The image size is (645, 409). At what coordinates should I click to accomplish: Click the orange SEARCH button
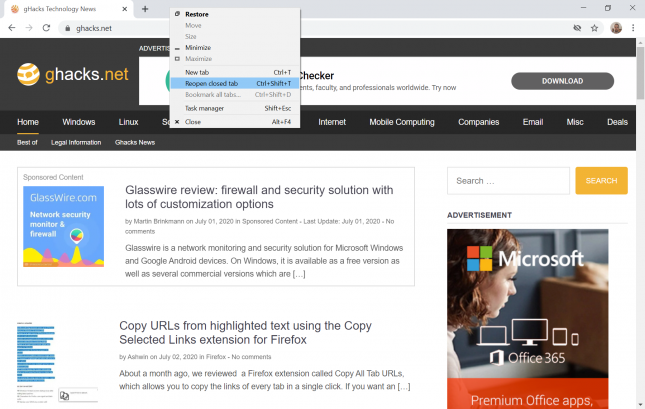click(601, 181)
